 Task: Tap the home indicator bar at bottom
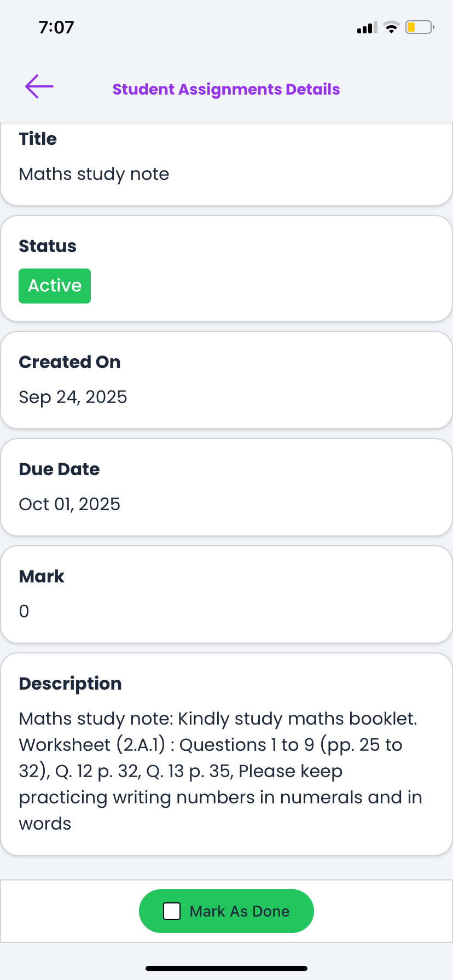click(226, 969)
